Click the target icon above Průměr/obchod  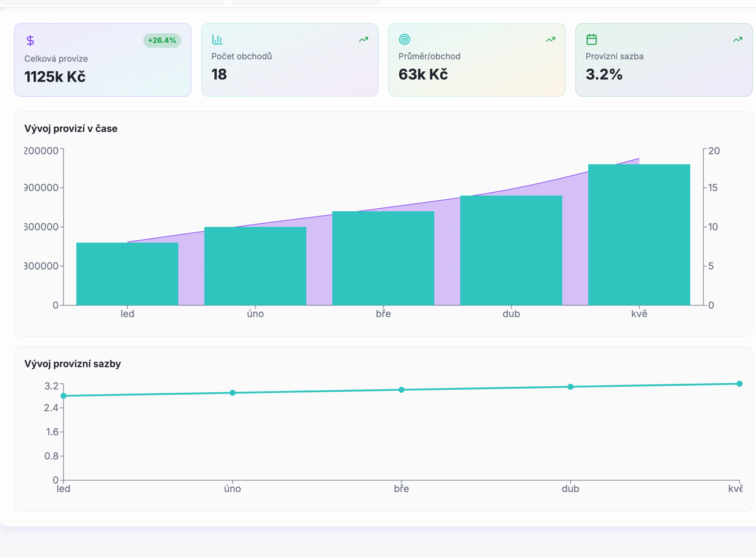click(x=405, y=39)
